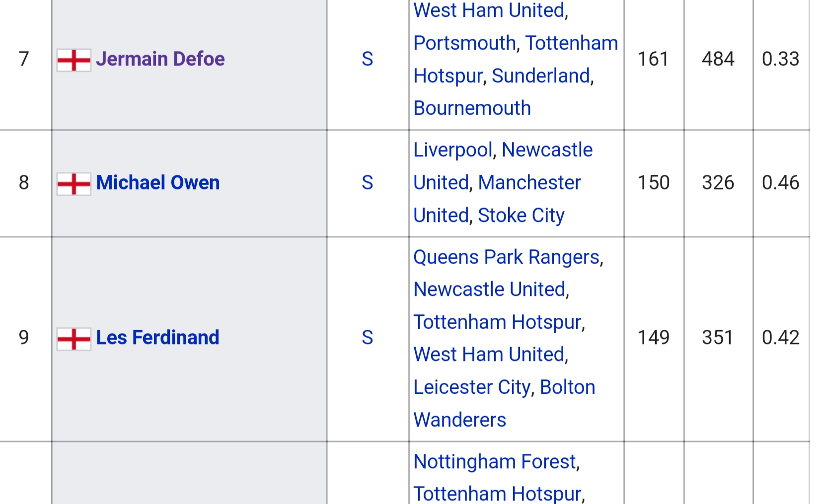Image resolution: width=820 pixels, height=504 pixels.
Task: Open the Leicester City club link
Action: (472, 387)
